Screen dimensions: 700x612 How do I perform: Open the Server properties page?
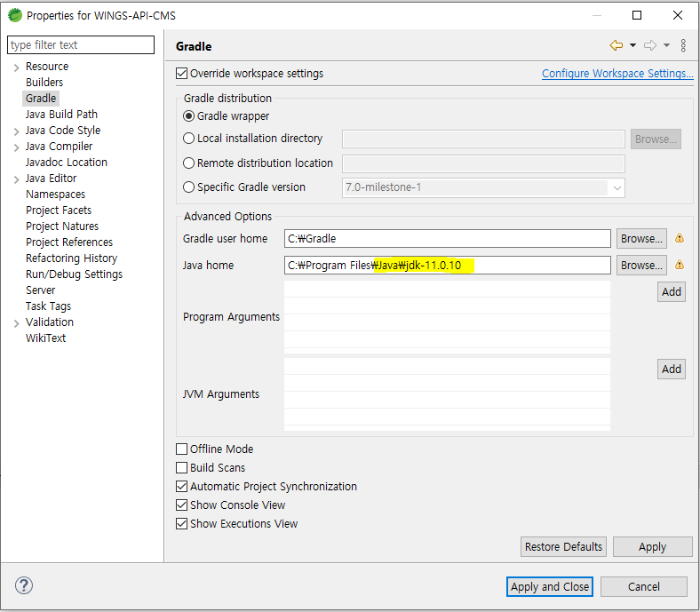point(40,290)
